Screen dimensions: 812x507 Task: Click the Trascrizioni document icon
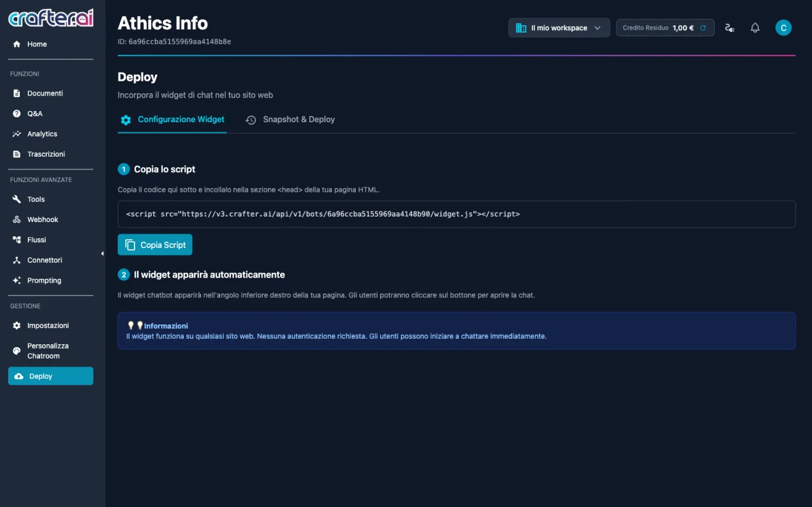(x=17, y=154)
